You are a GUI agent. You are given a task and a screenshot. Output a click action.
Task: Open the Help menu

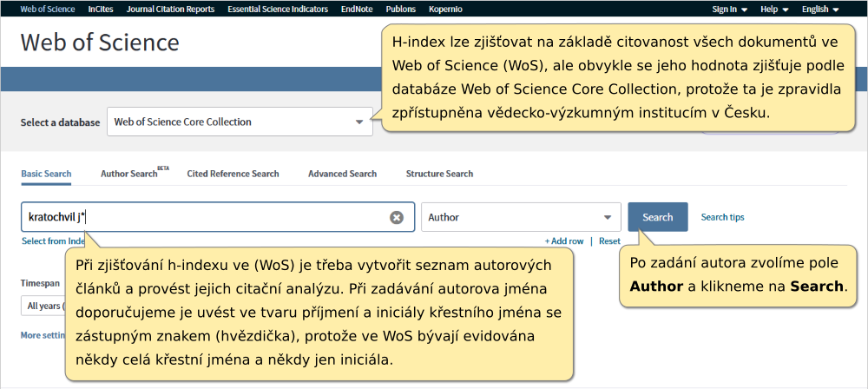774,9
